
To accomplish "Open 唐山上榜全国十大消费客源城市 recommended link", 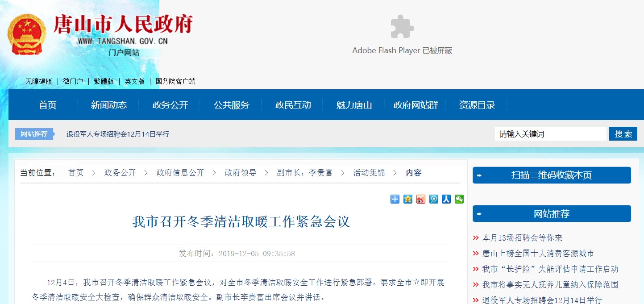I will pyautogui.click(x=538, y=254).
